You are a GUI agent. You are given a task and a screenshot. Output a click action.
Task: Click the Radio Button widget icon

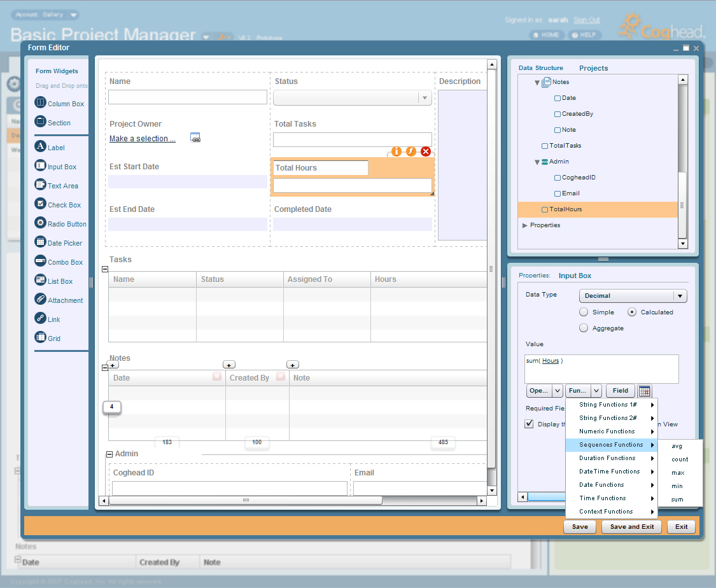41,223
